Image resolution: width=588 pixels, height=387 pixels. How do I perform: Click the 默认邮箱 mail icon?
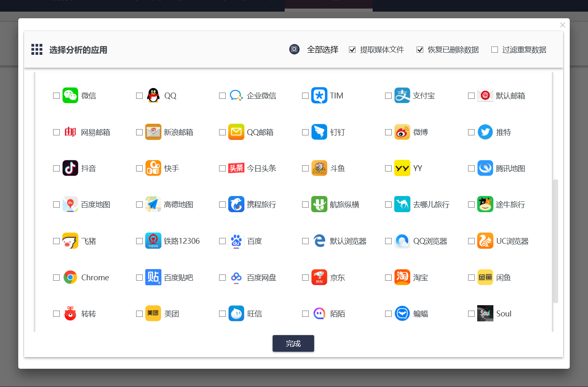pos(485,96)
